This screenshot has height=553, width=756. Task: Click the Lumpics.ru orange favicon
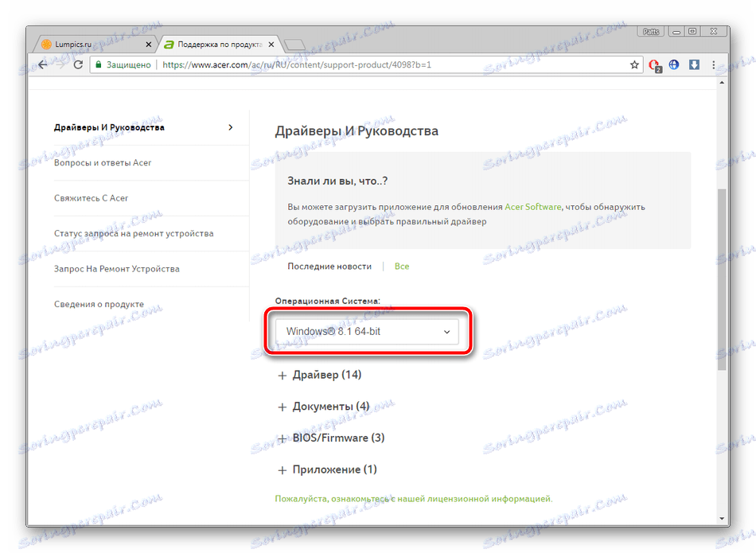pos(46,45)
